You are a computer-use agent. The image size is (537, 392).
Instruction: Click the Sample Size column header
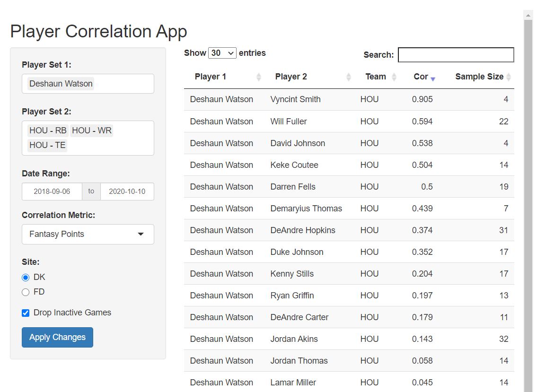coord(476,77)
